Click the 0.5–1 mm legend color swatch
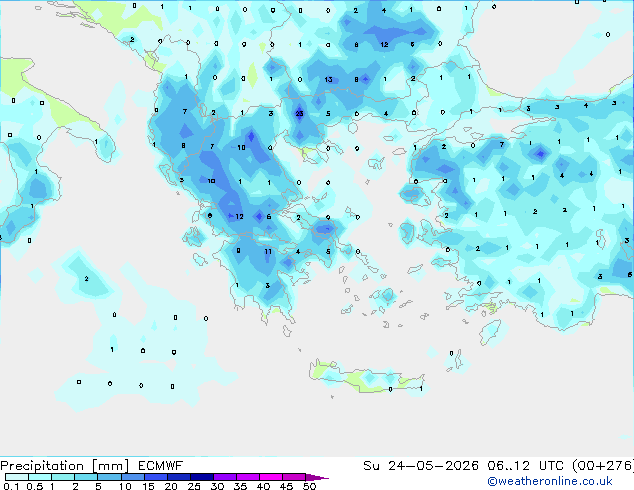The height and width of the screenshot is (490, 634). click(x=40, y=477)
